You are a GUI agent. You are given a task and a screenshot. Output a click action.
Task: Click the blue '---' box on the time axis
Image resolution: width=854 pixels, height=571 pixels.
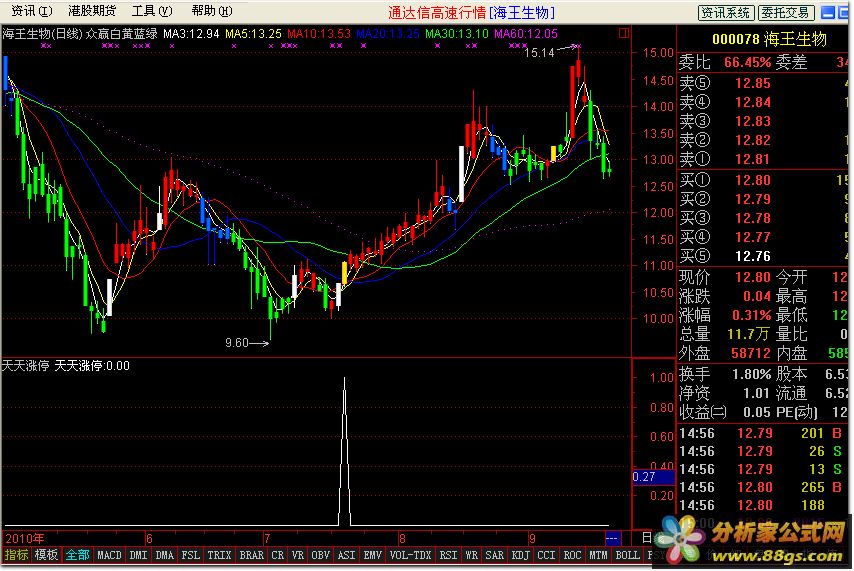point(612,538)
